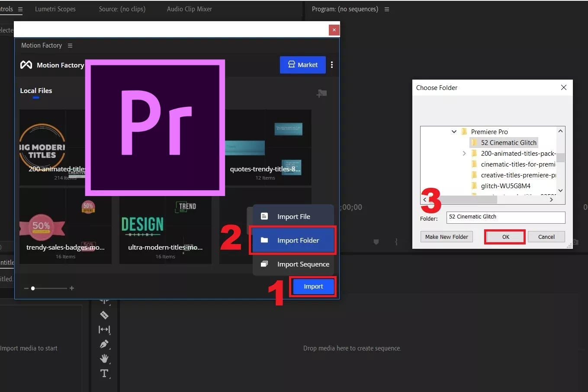Select the Hand tool

(x=104, y=358)
